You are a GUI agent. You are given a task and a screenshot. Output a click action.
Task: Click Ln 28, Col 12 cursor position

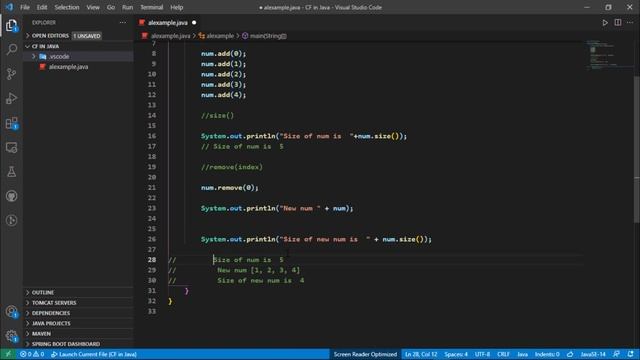click(421, 354)
